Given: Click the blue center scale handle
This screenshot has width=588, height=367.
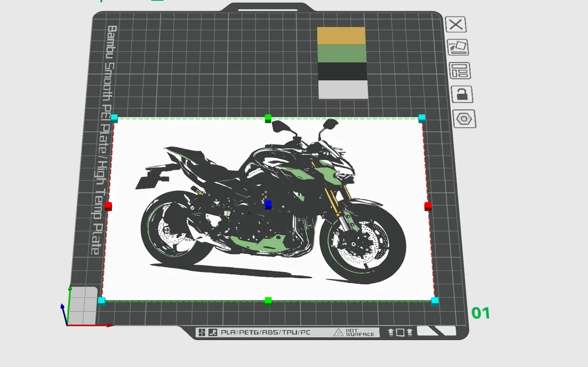Looking at the screenshot, I should point(268,204).
